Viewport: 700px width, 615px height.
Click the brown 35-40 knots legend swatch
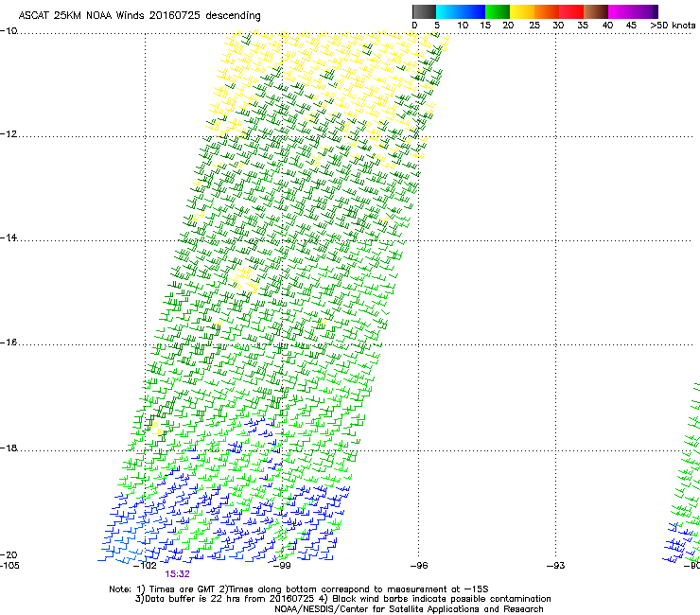click(x=596, y=11)
